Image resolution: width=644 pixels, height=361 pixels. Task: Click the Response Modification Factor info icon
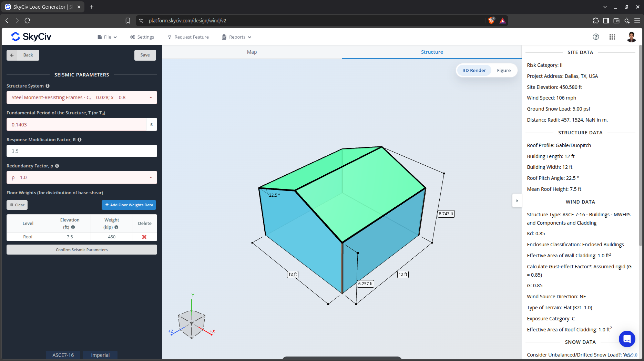coord(80,140)
